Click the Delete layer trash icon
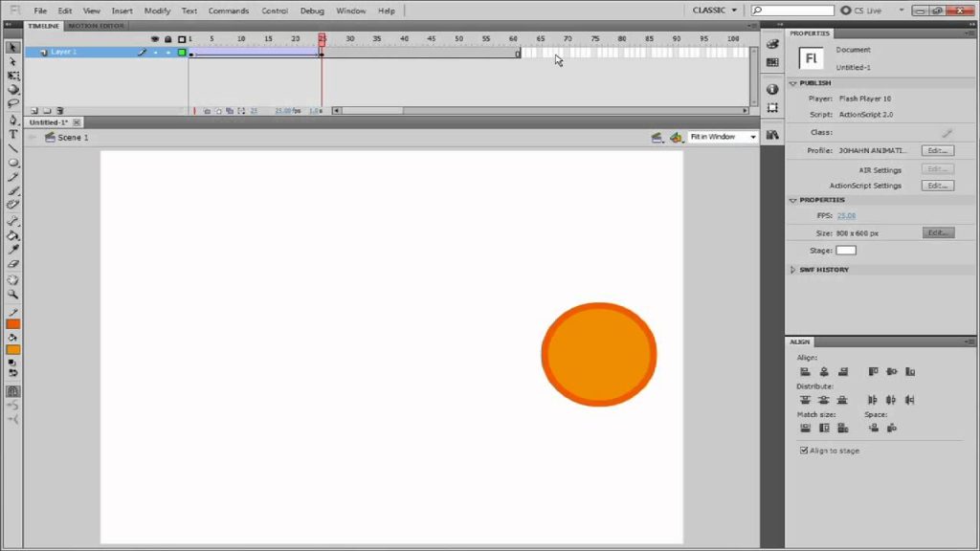The image size is (980, 551). point(60,111)
